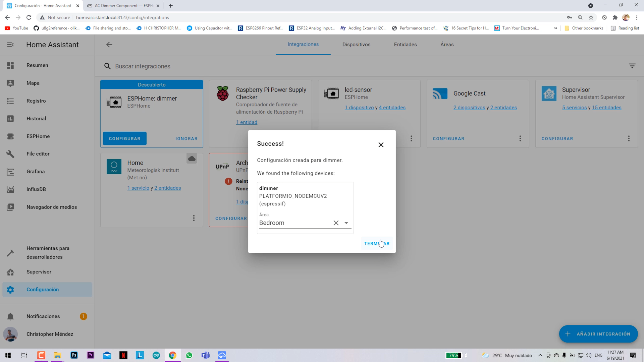This screenshot has width=644, height=362.
Task: Collapse the sidebar with the menu icon
Action: click(10, 45)
